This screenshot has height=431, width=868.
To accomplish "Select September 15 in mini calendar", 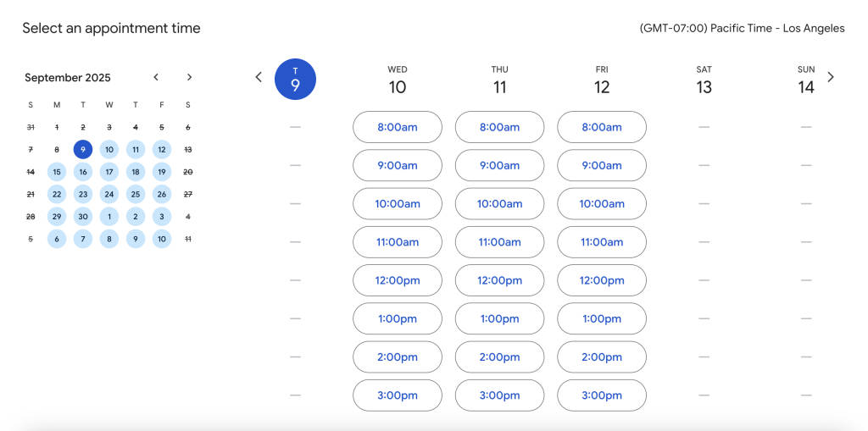I will (57, 172).
